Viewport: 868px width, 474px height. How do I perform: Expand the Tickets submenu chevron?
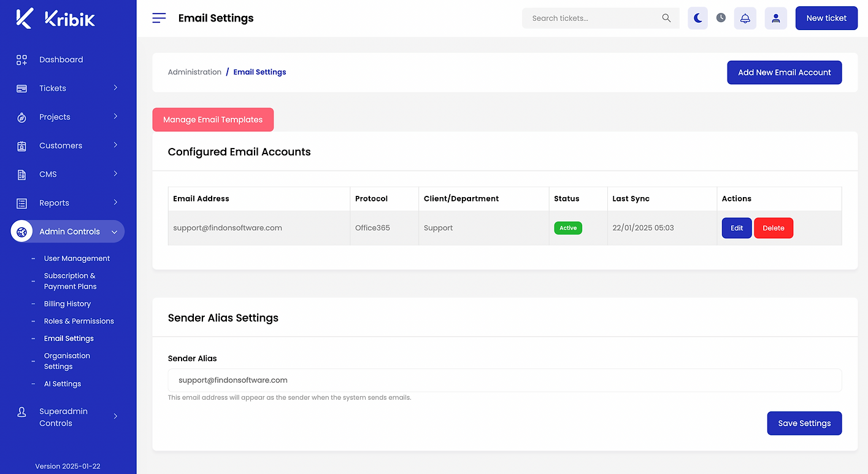click(x=115, y=88)
